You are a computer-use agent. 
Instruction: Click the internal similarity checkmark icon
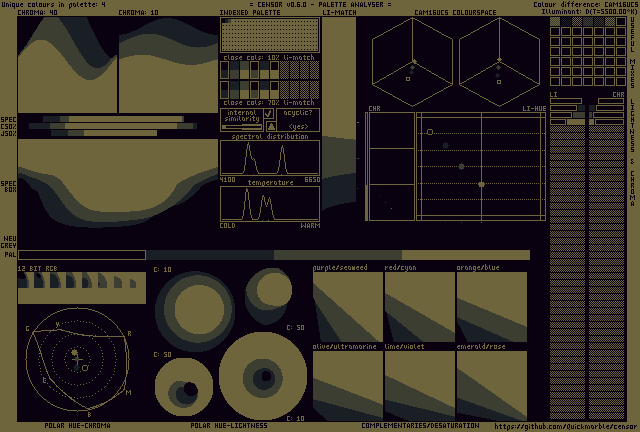pyautogui.click(x=269, y=113)
